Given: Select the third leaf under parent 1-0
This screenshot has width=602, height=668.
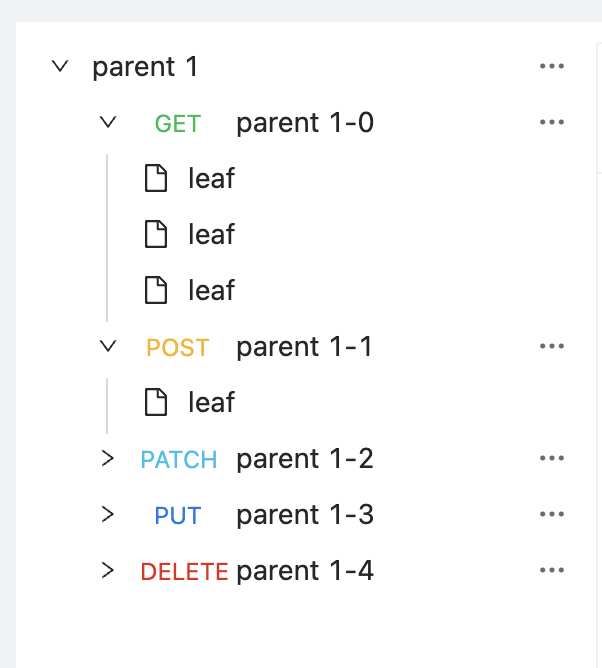Looking at the screenshot, I should [x=211, y=290].
